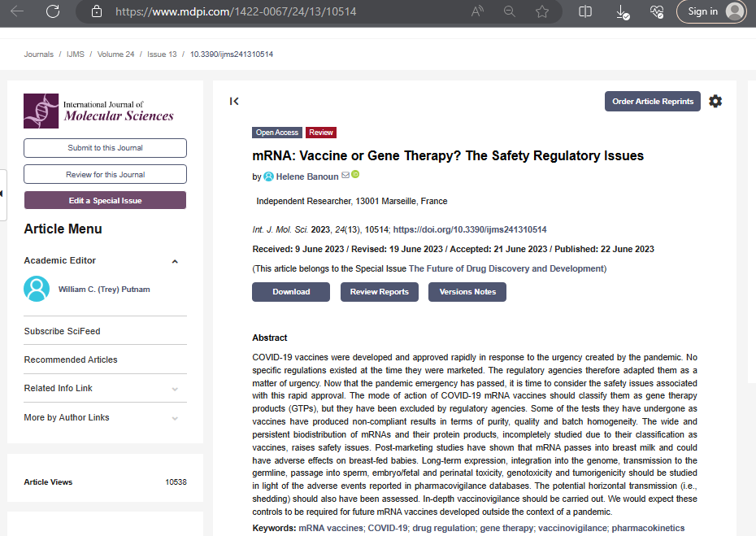Go back using browser back arrow
The width and height of the screenshot is (756, 536).
pyautogui.click(x=17, y=11)
